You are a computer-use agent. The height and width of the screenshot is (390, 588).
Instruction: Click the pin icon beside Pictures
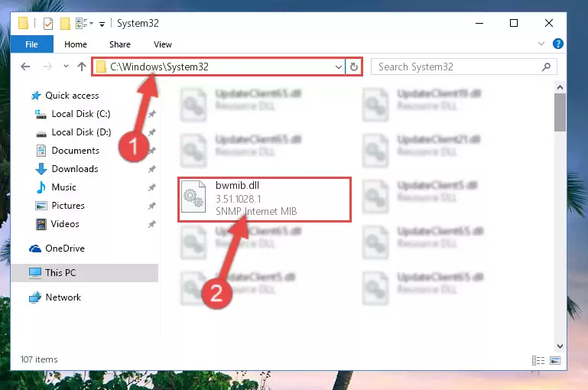click(x=151, y=206)
